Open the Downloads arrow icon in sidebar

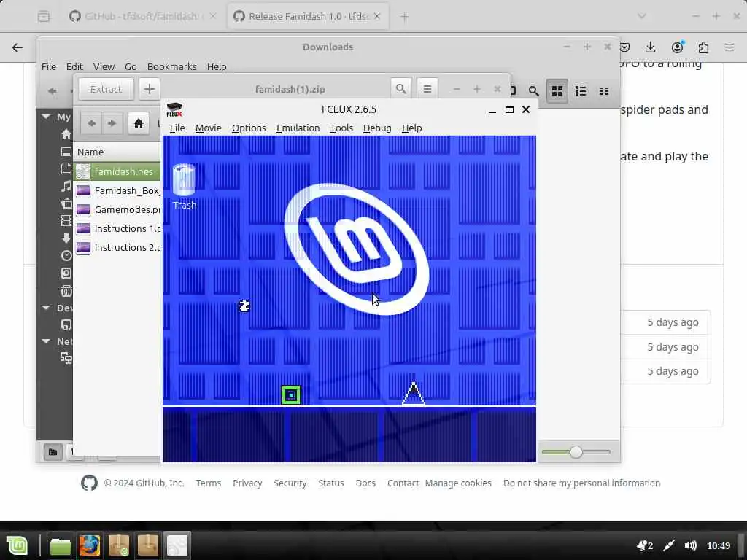pyautogui.click(x=66, y=238)
